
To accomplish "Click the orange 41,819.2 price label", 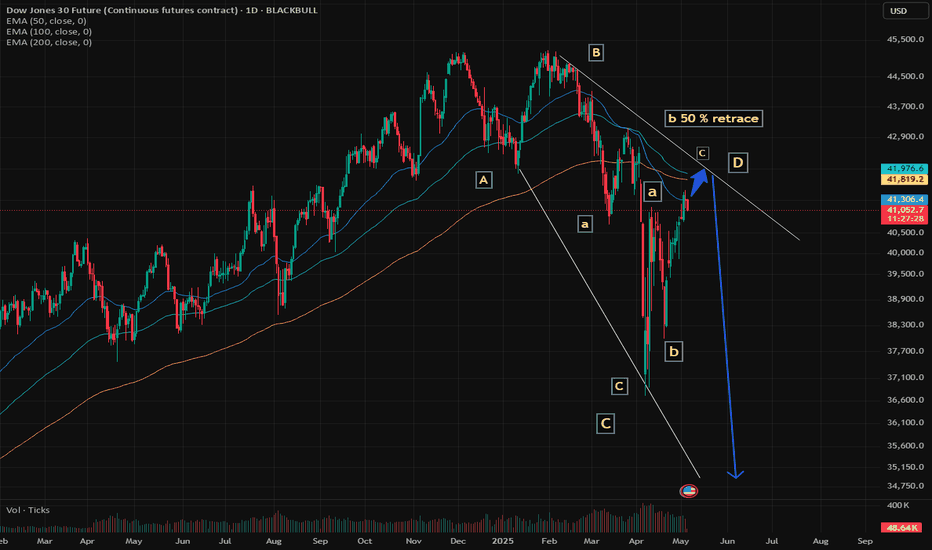I will (905, 179).
